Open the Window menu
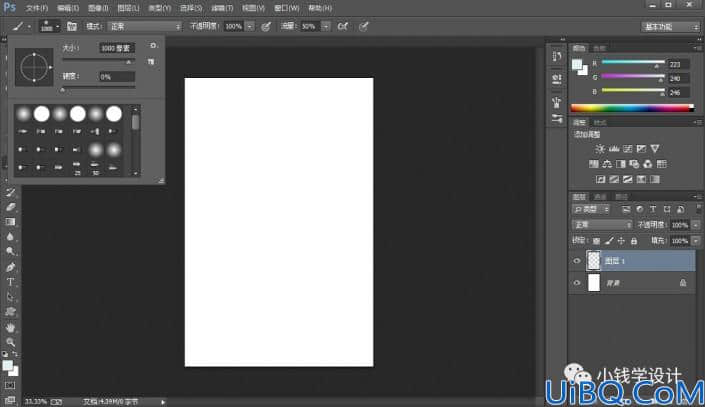 (x=286, y=8)
